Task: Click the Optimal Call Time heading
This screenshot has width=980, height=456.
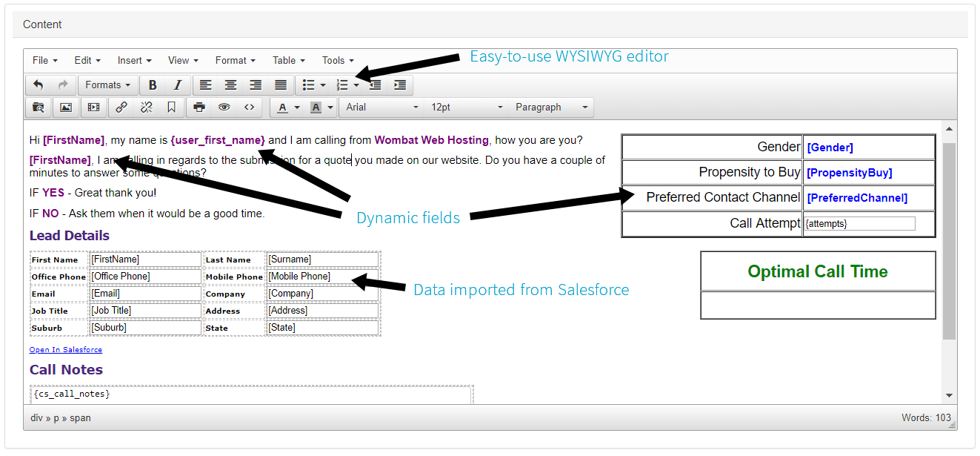Action: tap(818, 271)
